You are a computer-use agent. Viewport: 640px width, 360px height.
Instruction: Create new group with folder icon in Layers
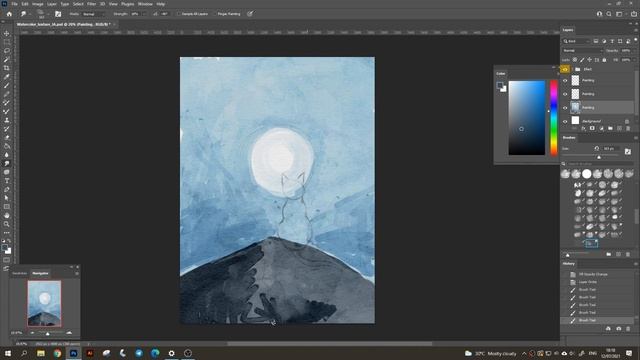pos(610,129)
